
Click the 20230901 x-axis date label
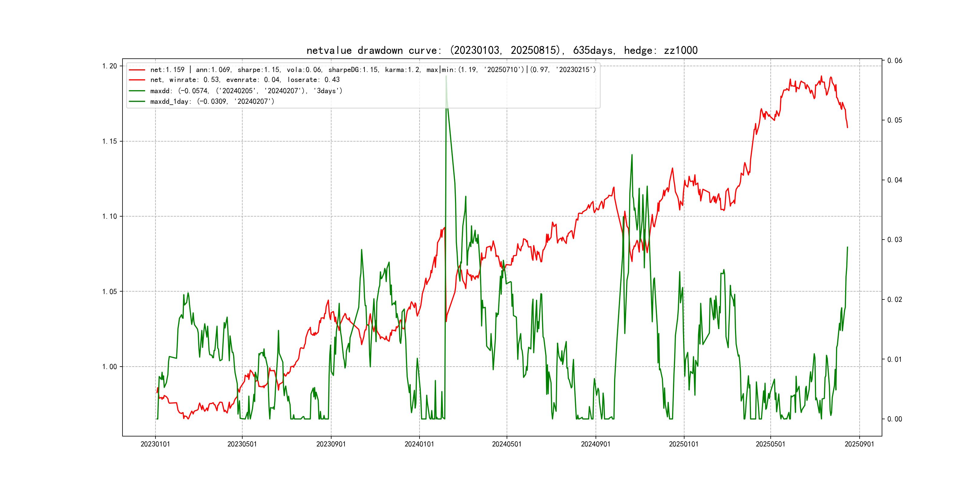[331, 444]
